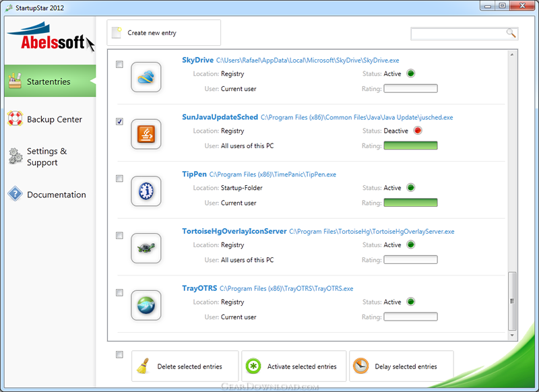Open the Startentries section
This screenshot has height=392, width=539.
click(x=50, y=81)
